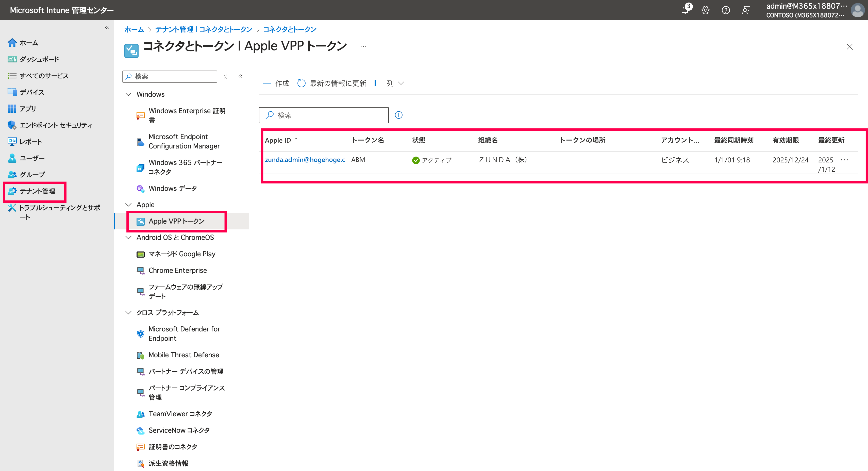The width and height of the screenshot is (868, 471).
Task: Click the Create button
Action: click(x=276, y=83)
